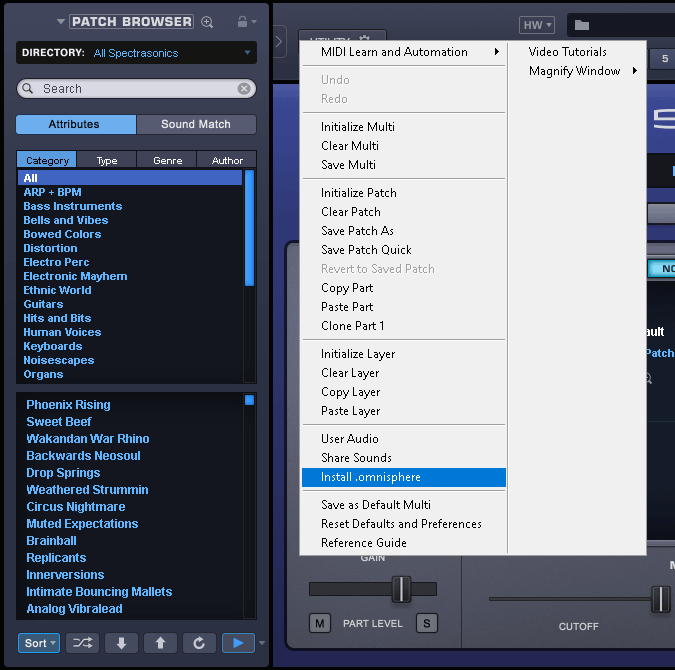Choose Reset Defaults and Preferences
Image resolution: width=675 pixels, height=670 pixels.
404,524
